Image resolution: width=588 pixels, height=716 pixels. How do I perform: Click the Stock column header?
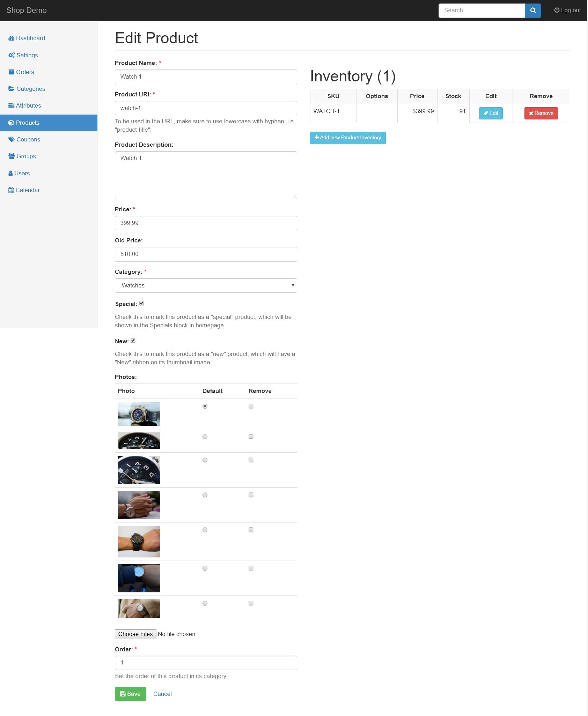coord(453,96)
